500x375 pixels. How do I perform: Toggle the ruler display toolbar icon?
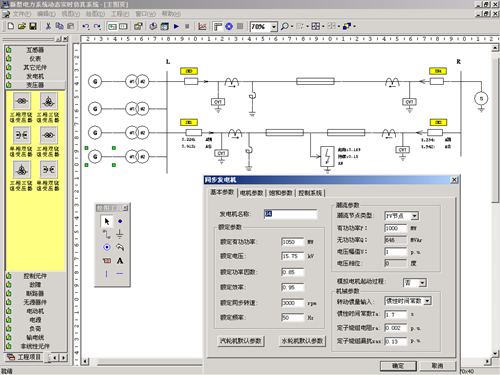tap(218, 26)
